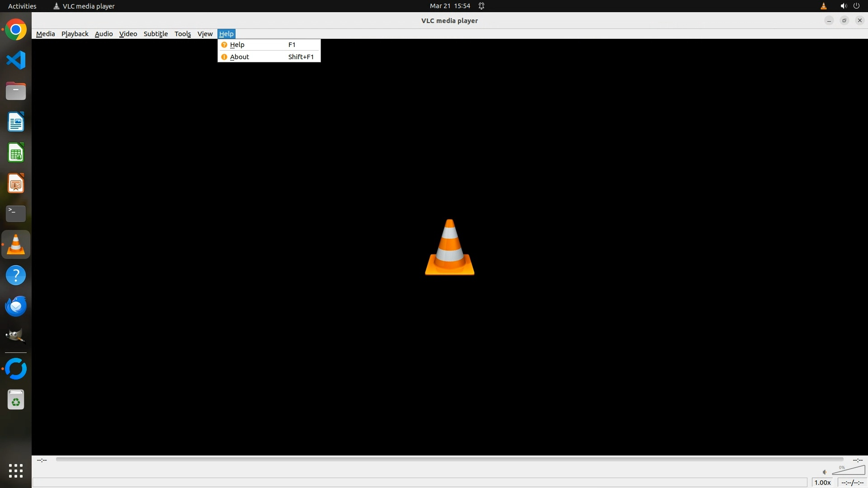Show Applications grid icon
Screen dimensions: 868x488
point(16,470)
